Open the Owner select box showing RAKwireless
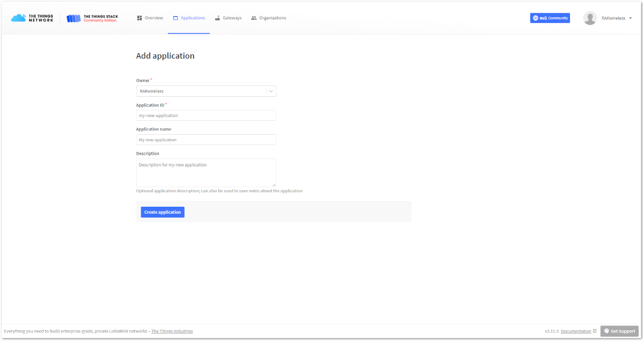Screen dimensions: 644x341 tap(206, 91)
